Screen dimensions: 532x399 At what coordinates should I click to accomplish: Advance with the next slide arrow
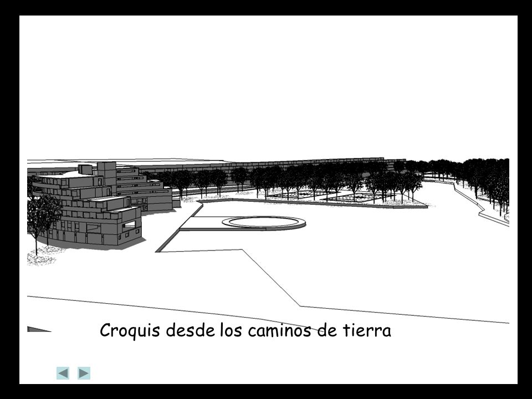pyautogui.click(x=84, y=373)
